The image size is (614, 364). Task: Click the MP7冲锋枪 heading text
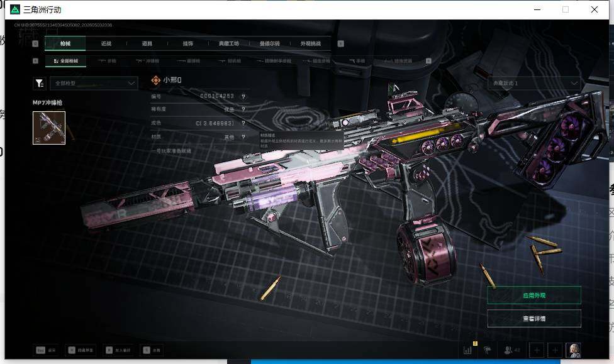(47, 102)
